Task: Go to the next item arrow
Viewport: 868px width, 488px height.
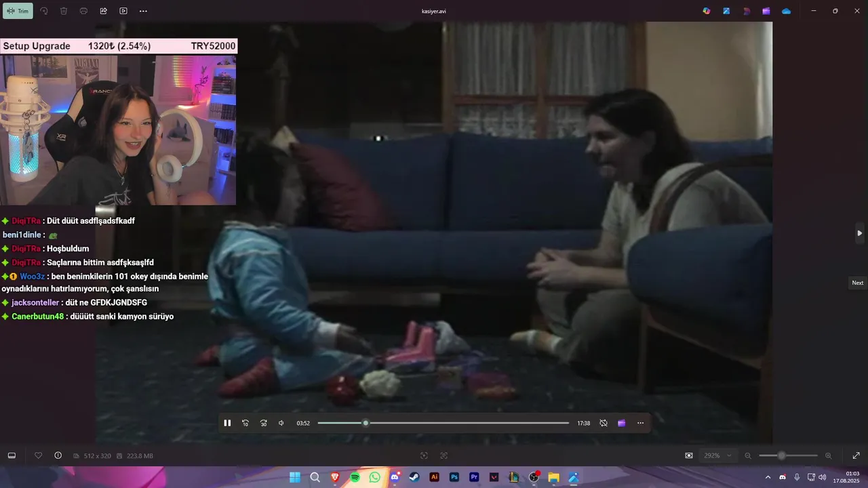Action: coord(859,233)
